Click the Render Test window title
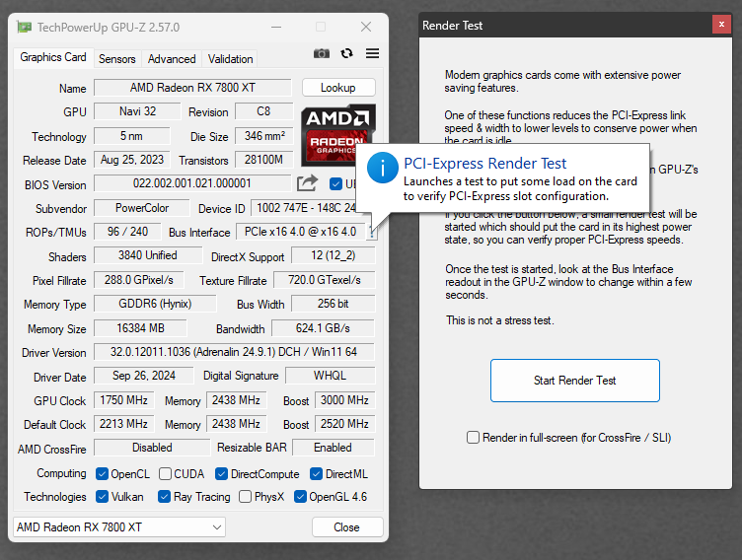This screenshot has height=560, width=742. pos(452,25)
